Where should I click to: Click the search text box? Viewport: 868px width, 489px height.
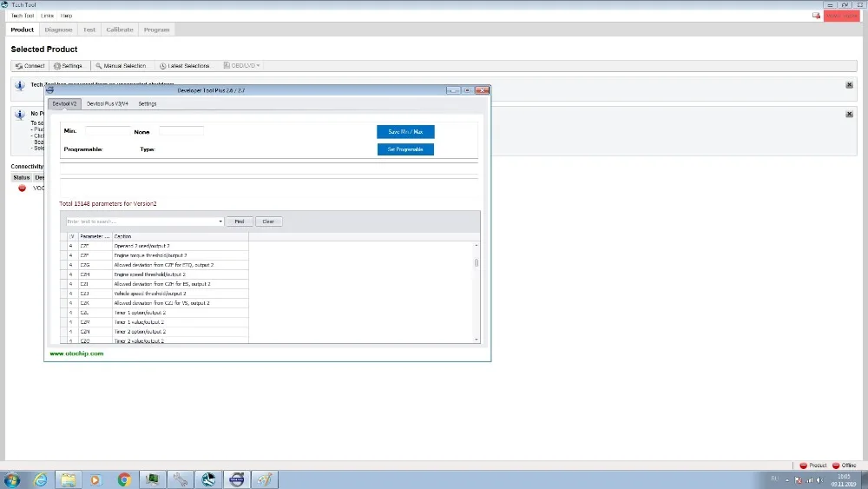pyautogui.click(x=141, y=221)
